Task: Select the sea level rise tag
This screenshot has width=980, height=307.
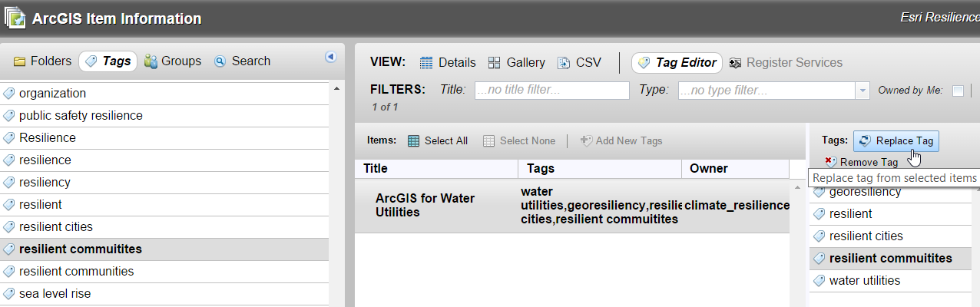Action: click(x=55, y=293)
